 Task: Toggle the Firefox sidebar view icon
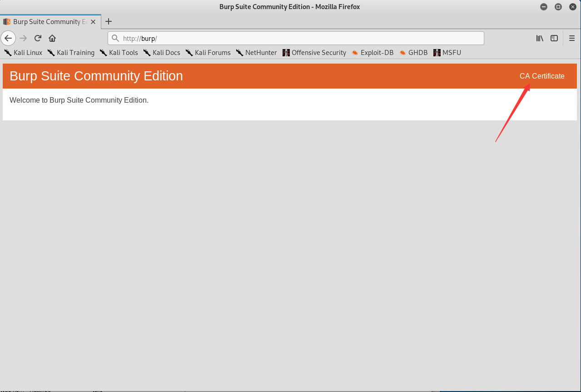pyautogui.click(x=554, y=38)
